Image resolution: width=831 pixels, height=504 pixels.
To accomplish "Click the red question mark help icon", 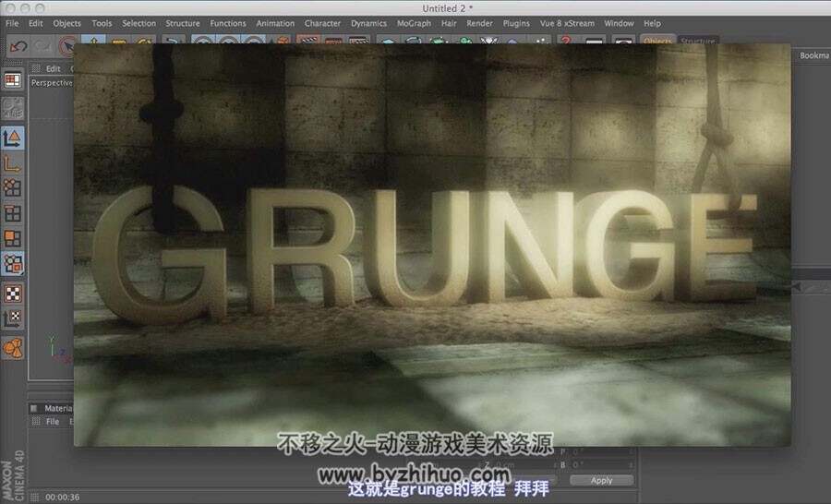I will (566, 41).
